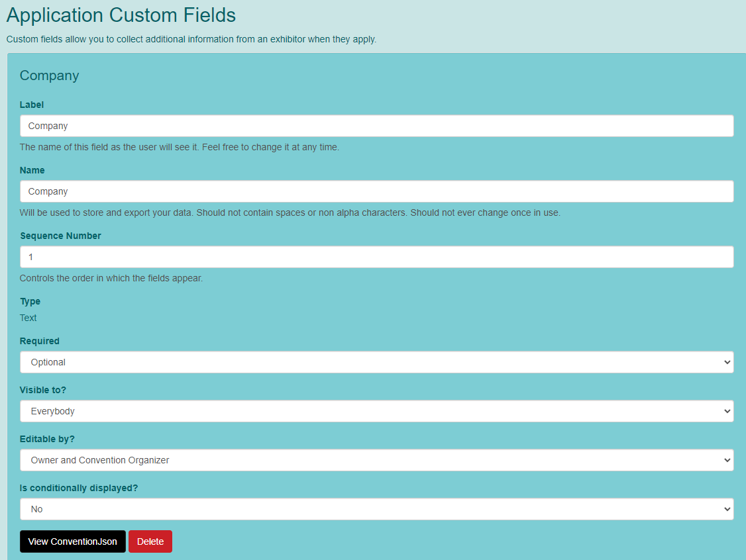Viewport: 746px width, 560px height.
Task: Click the Company section heading
Action: pos(50,75)
